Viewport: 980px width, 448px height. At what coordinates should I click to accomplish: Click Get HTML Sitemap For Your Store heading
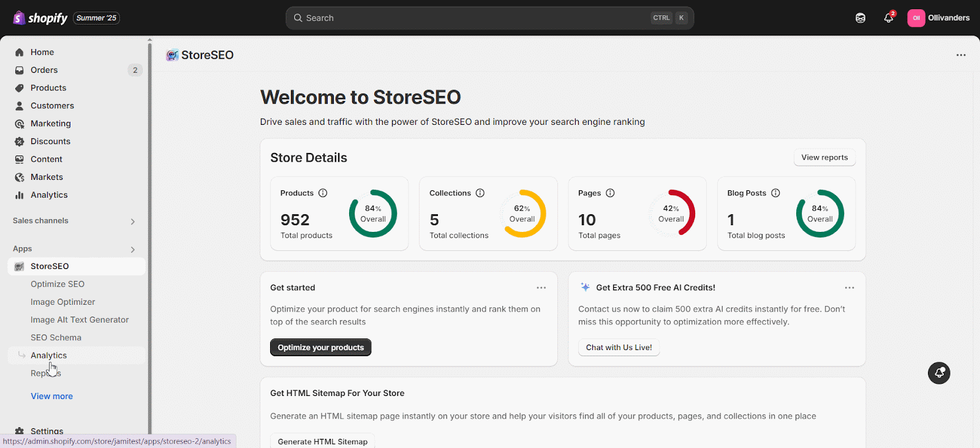pos(337,393)
